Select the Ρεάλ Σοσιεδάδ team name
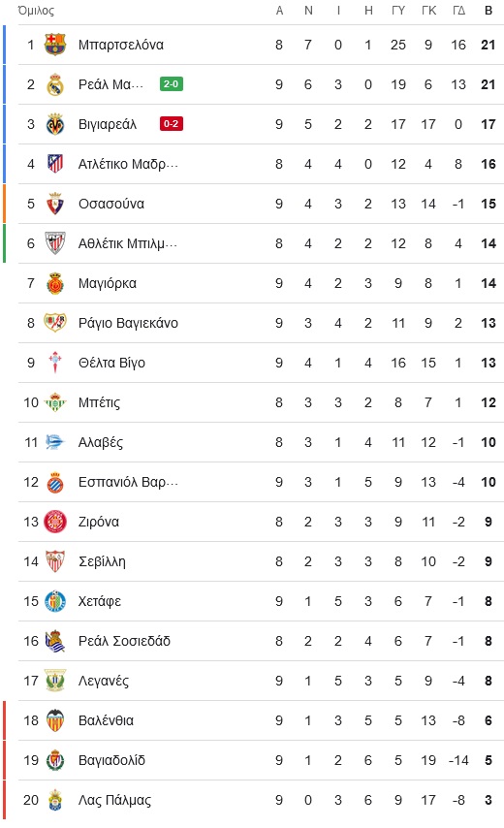 click(x=125, y=641)
